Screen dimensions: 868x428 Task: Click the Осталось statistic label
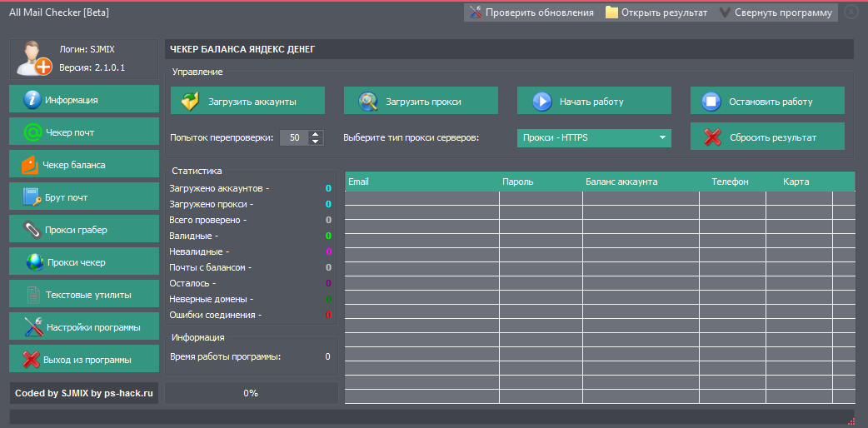pos(192,283)
